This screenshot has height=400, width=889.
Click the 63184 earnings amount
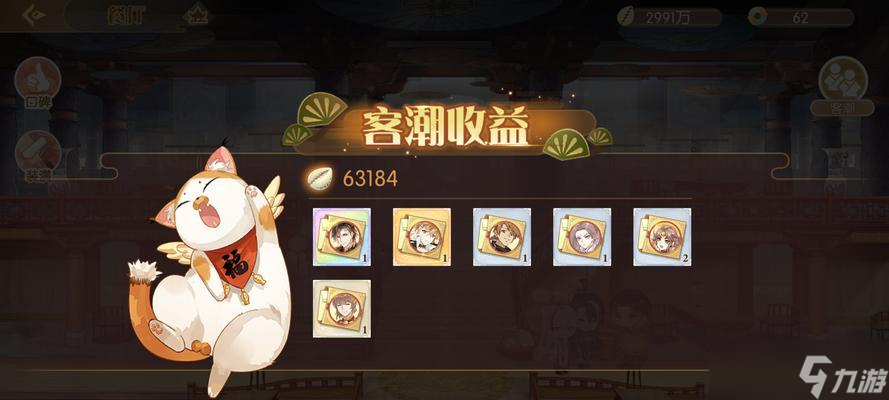(370, 179)
